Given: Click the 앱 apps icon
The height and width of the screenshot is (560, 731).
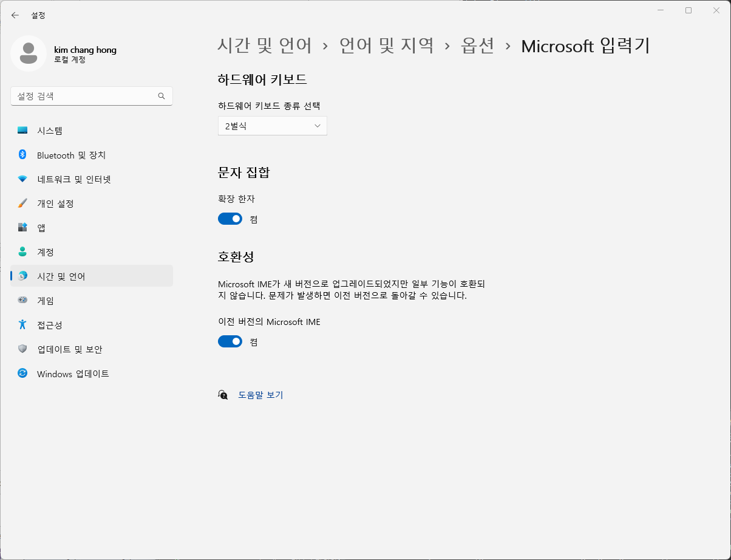Looking at the screenshot, I should tap(22, 228).
